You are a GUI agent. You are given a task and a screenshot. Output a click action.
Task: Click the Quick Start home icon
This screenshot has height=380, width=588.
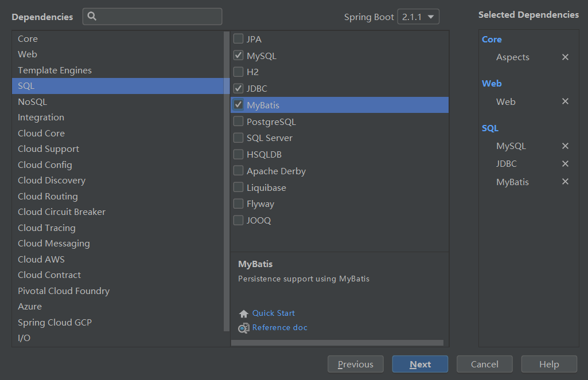coord(244,314)
